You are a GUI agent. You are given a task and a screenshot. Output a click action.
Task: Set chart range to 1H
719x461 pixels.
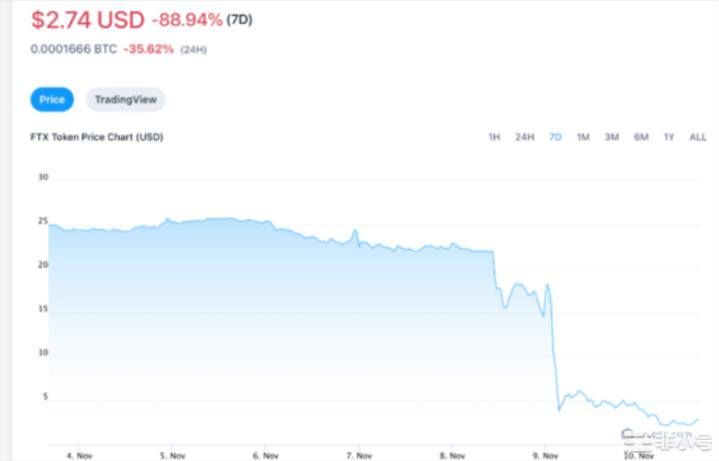click(494, 137)
